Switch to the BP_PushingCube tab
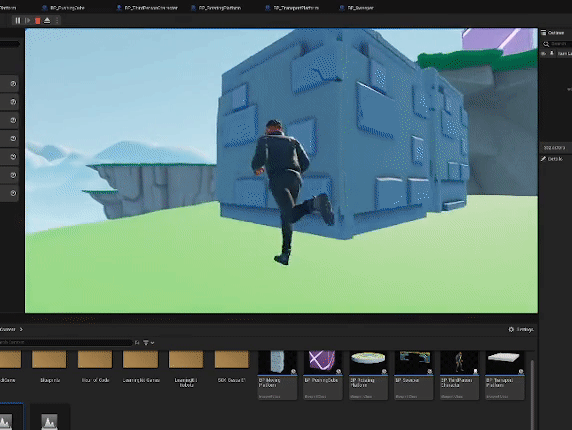The width and height of the screenshot is (572, 430). click(x=63, y=8)
